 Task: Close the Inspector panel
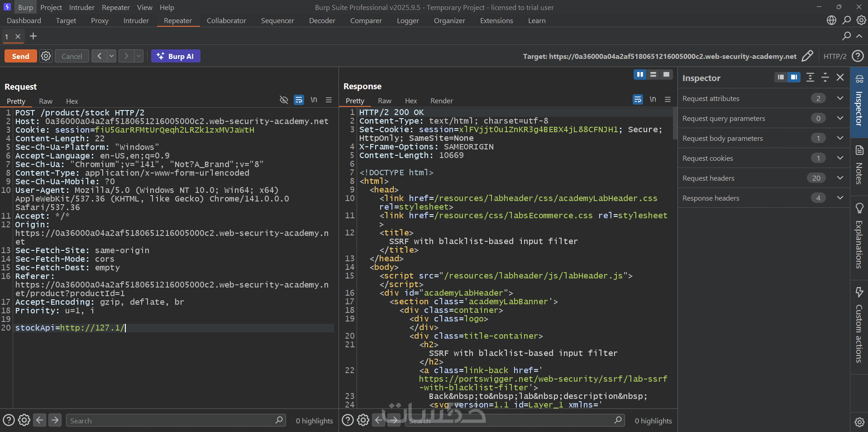(x=840, y=77)
